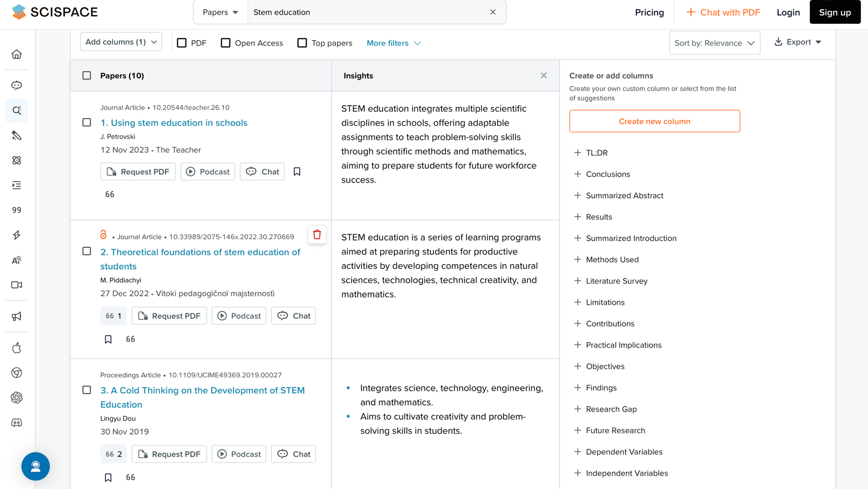Open the lightning bolt icon in sidebar

click(17, 235)
